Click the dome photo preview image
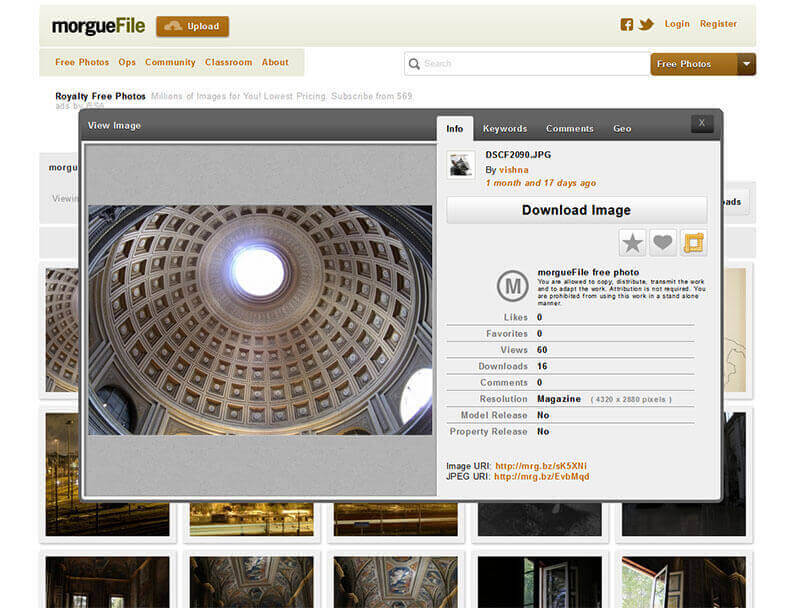 (x=260, y=320)
